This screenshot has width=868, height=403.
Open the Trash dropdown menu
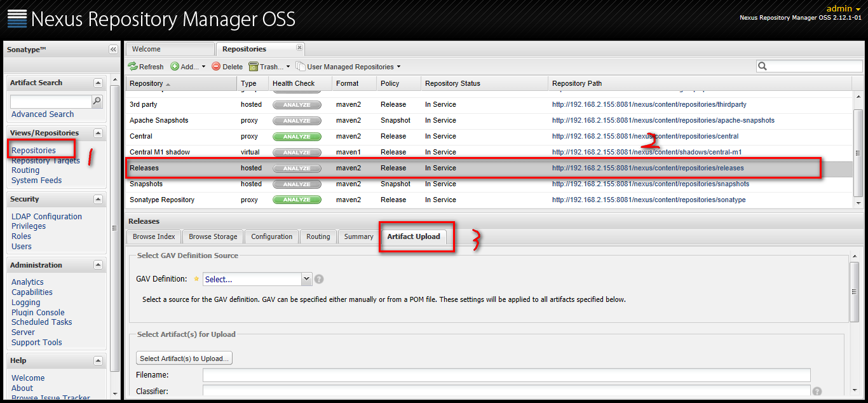point(269,67)
